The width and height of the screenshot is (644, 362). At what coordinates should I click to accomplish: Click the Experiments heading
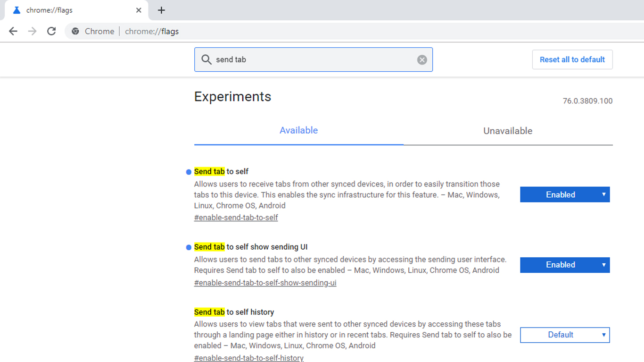(232, 97)
